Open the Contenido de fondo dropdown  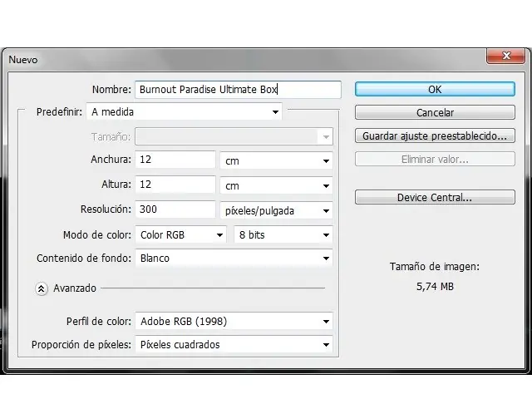pyautogui.click(x=234, y=259)
